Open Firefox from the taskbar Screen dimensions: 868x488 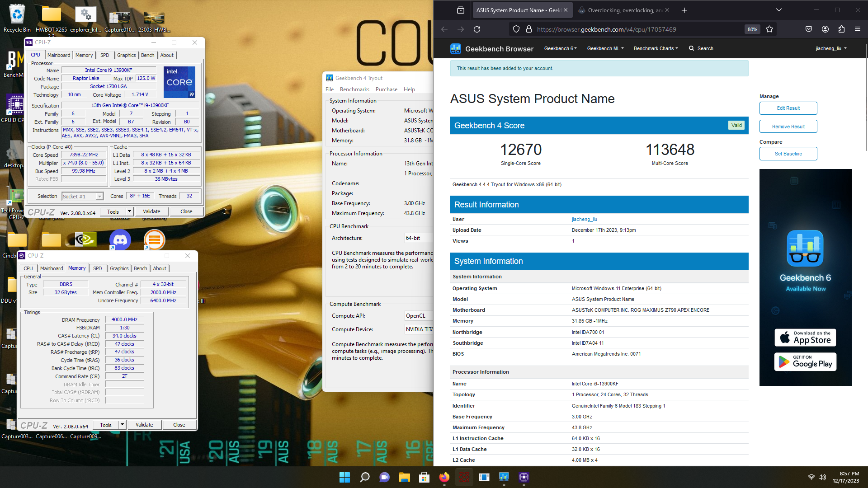[444, 477]
